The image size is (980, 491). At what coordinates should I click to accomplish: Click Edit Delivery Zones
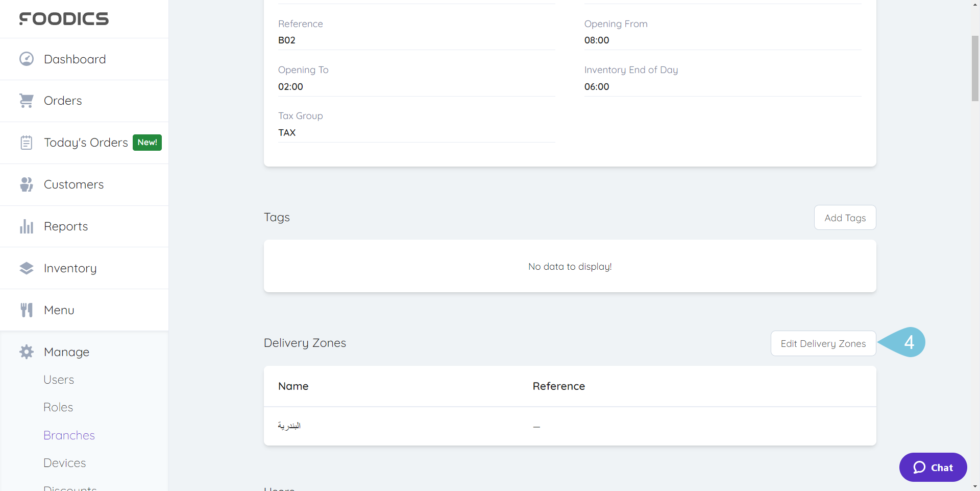pos(823,343)
